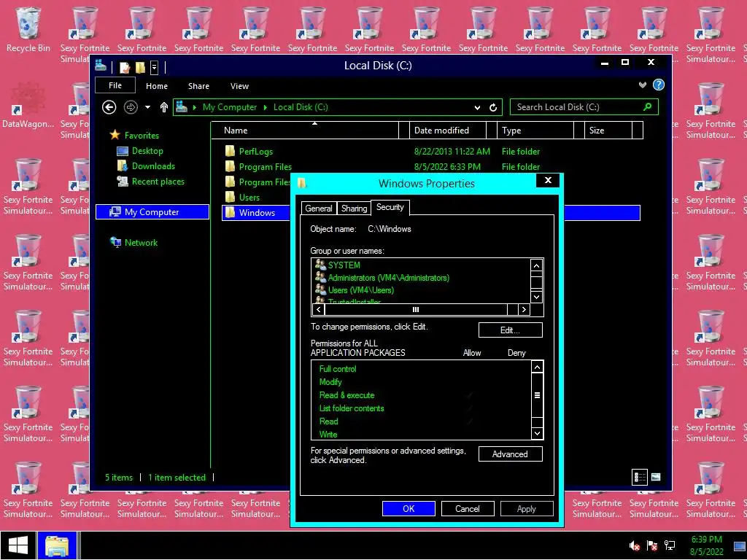Click the Back navigation arrow

tap(109, 107)
